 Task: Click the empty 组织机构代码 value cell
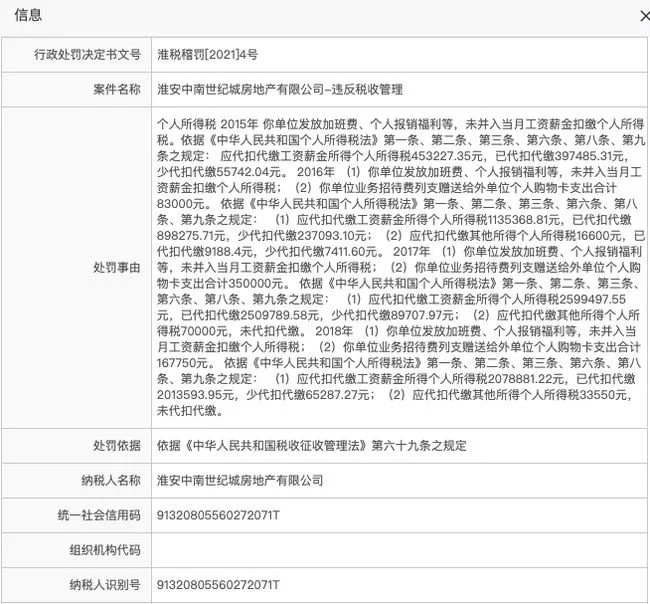(400, 550)
